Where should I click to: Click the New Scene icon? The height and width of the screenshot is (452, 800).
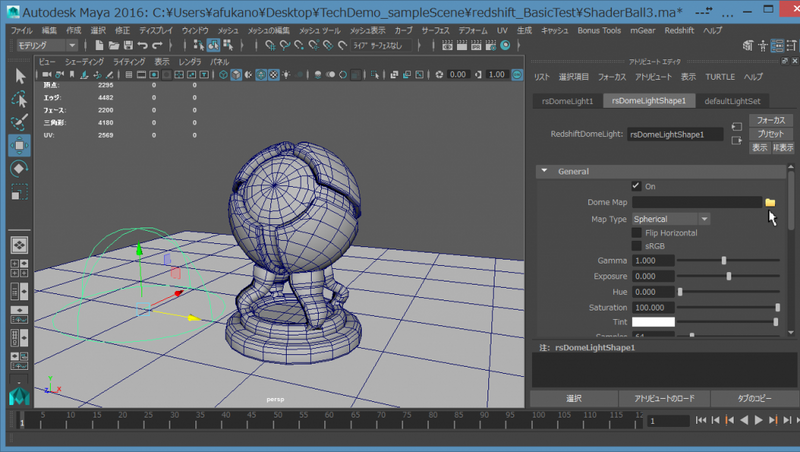coord(99,45)
